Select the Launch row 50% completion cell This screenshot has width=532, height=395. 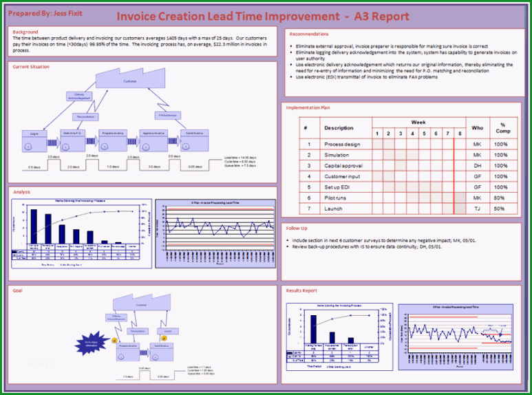(504, 209)
